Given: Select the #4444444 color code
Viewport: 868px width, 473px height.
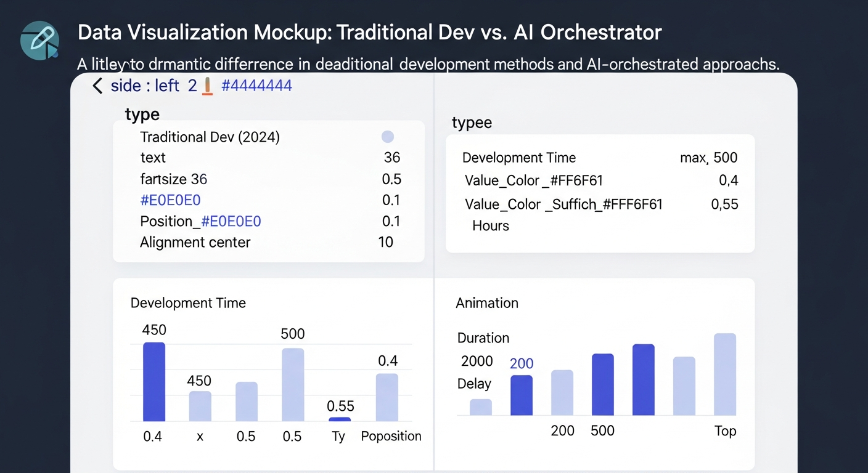Looking at the screenshot, I should click(x=256, y=86).
